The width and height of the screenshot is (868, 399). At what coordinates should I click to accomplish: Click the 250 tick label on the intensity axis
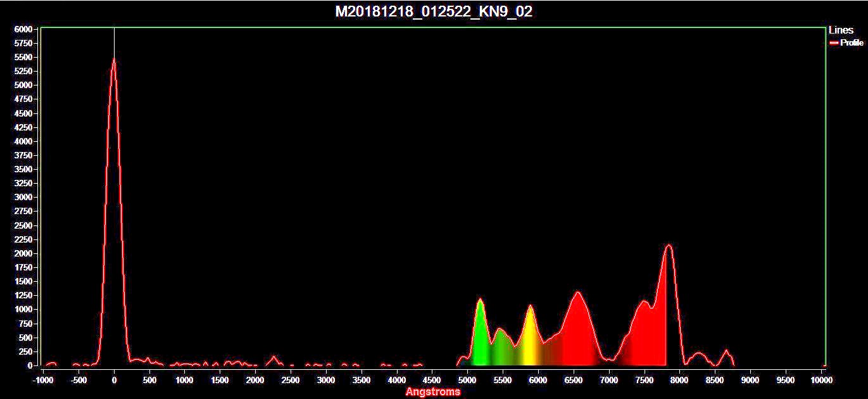tap(25, 351)
